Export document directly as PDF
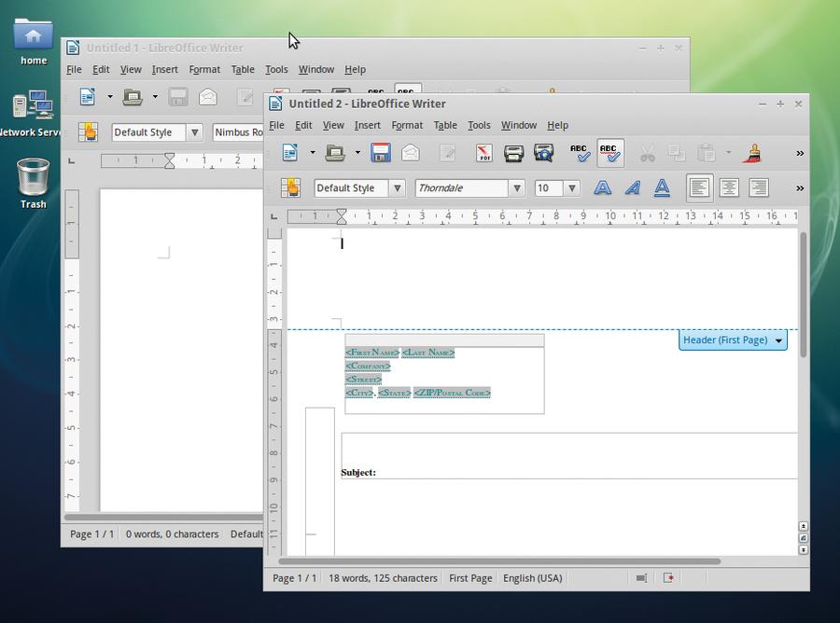The image size is (840, 623). 483,153
